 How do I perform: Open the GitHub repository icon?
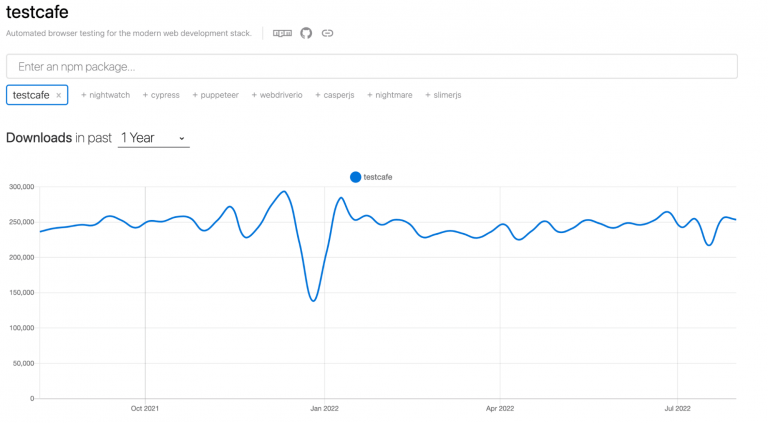[306, 33]
